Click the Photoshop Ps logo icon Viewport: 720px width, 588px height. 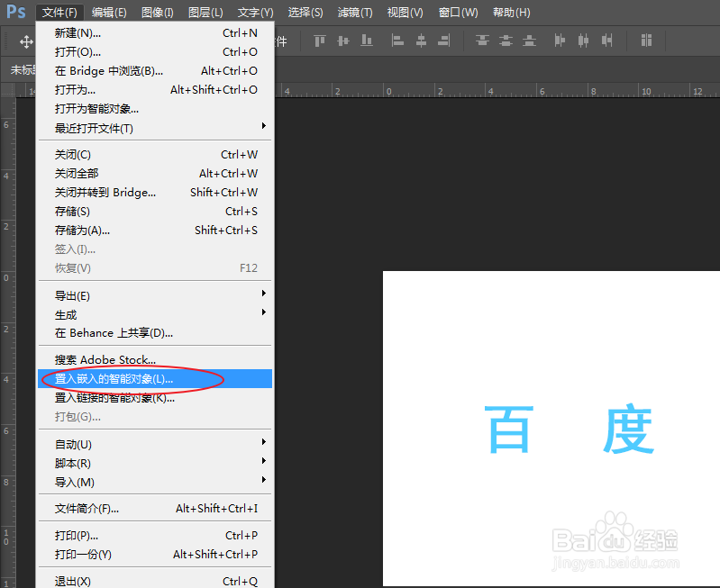15,11
